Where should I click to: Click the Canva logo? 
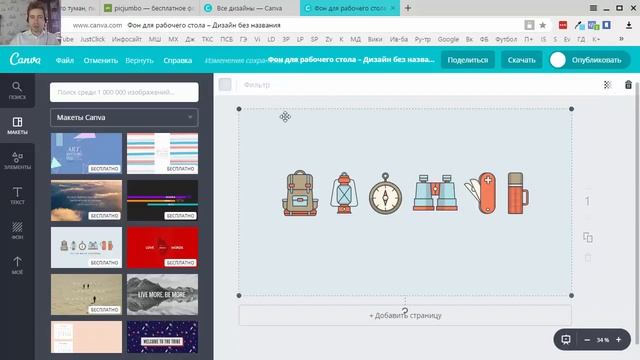click(x=25, y=60)
